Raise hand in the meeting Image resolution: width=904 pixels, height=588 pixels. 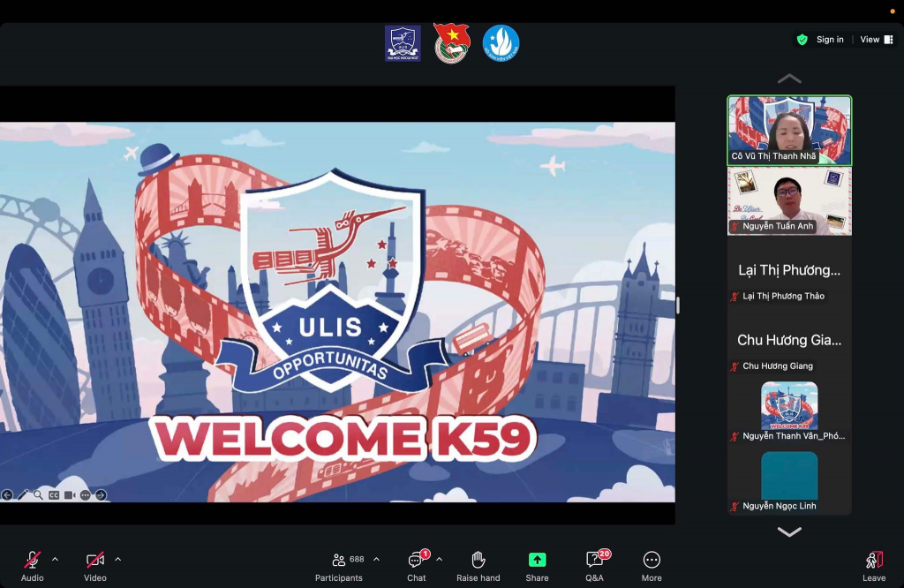click(478, 566)
